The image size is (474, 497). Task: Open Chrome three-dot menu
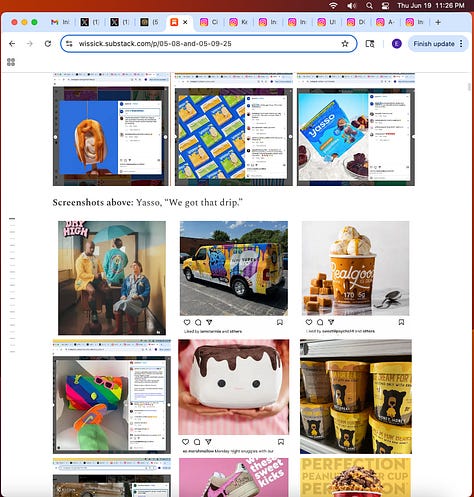click(461, 44)
